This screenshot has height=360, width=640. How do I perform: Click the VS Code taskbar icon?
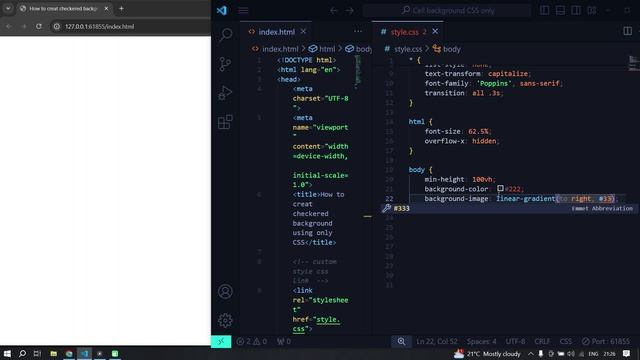(84, 353)
